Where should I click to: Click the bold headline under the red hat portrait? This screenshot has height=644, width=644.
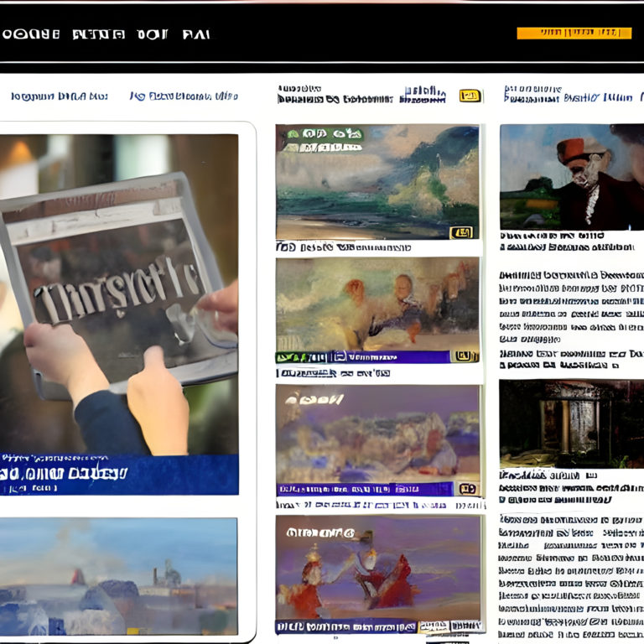[567, 241]
